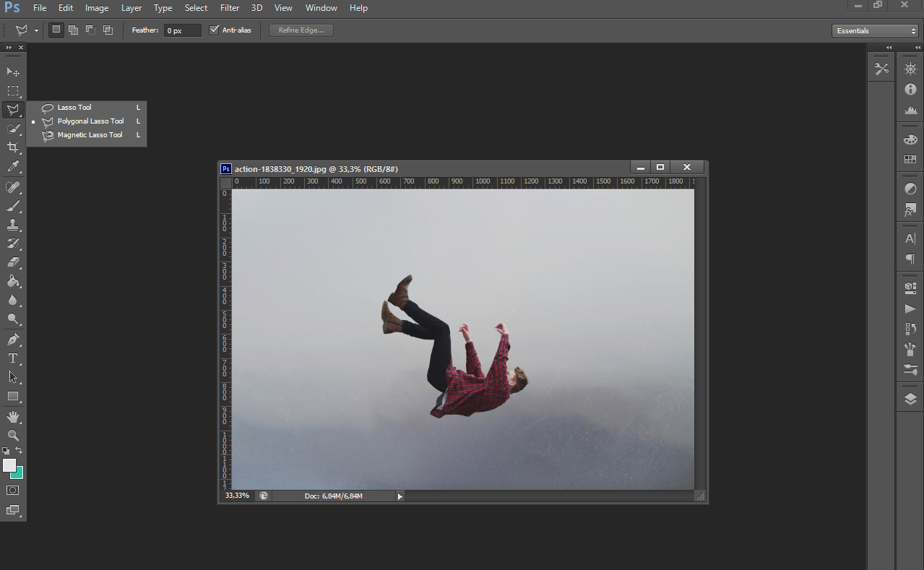Select the Eraser tool
Screen dimensions: 924x570
[x=13, y=263]
